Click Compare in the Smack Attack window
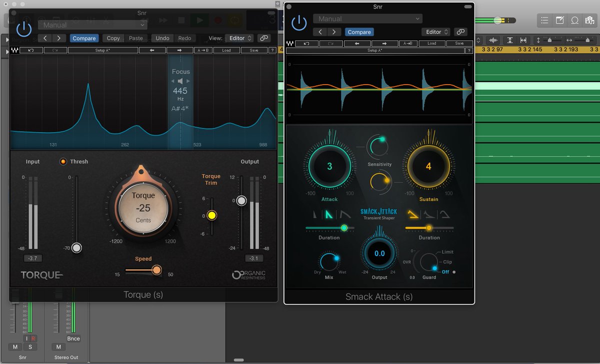 coord(359,32)
